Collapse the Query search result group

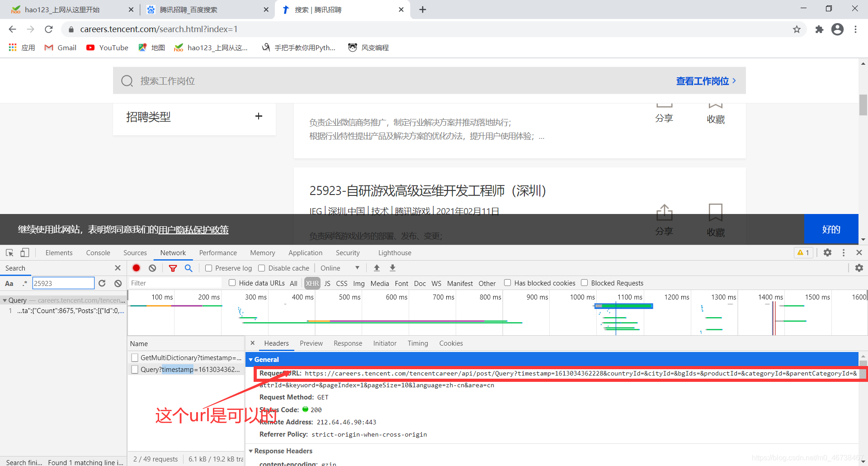click(x=5, y=300)
